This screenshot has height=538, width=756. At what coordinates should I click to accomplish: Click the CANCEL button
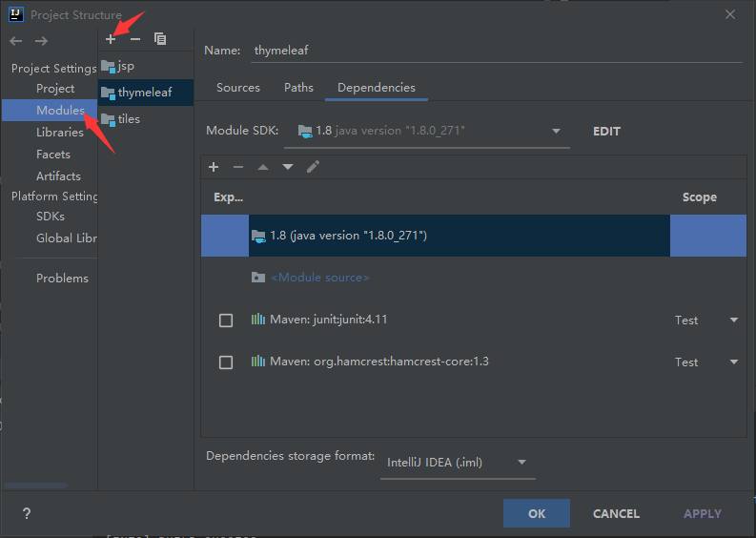click(x=616, y=513)
